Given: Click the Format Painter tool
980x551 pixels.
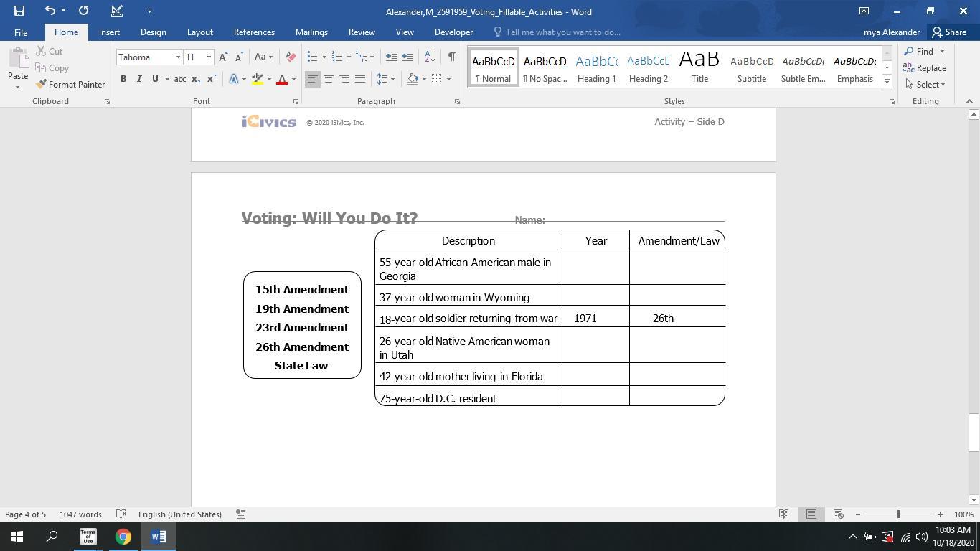Looking at the screenshot, I should [70, 85].
